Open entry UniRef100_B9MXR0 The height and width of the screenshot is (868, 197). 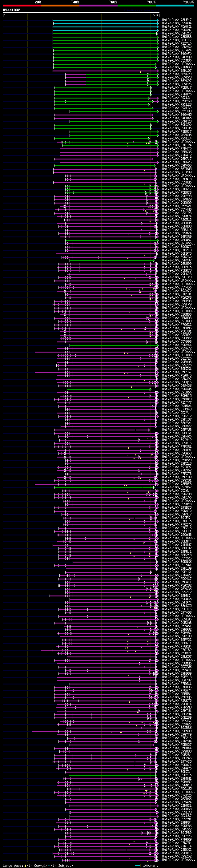coord(177,125)
